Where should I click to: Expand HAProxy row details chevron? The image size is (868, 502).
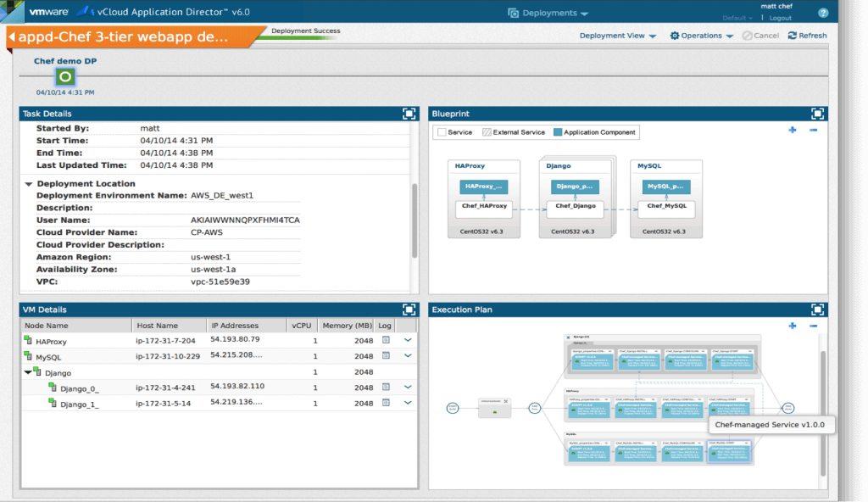coord(408,340)
